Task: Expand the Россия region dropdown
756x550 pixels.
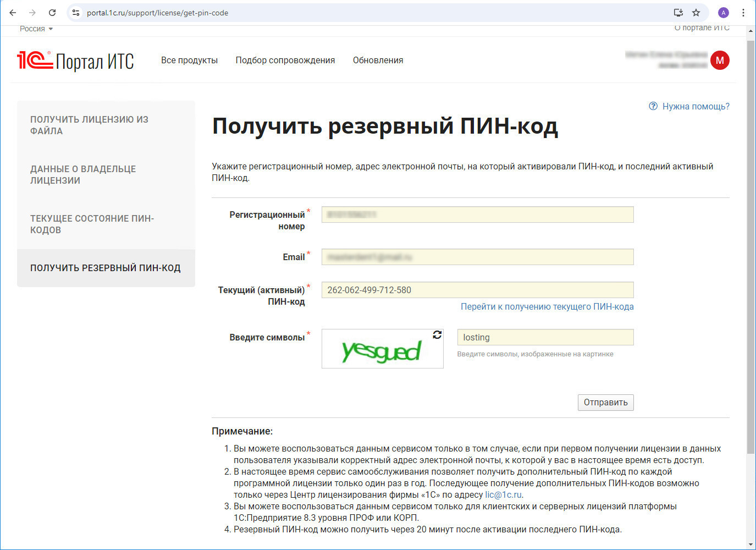Action: tap(36, 29)
